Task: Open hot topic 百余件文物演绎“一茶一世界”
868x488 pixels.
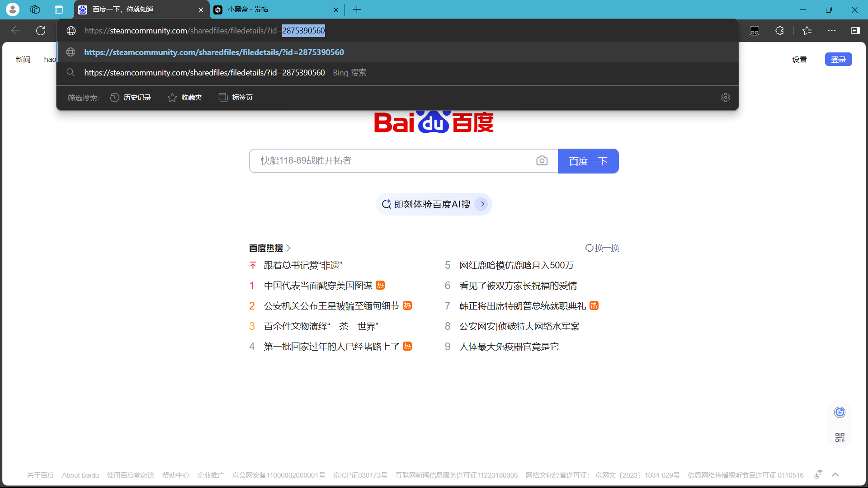Action: (321, 327)
